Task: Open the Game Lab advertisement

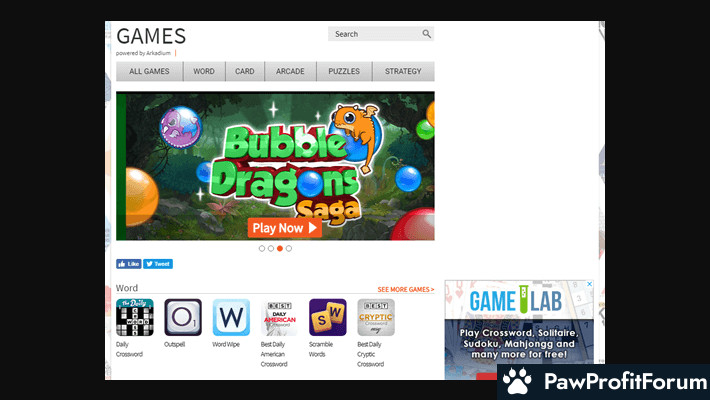Action: point(519,330)
